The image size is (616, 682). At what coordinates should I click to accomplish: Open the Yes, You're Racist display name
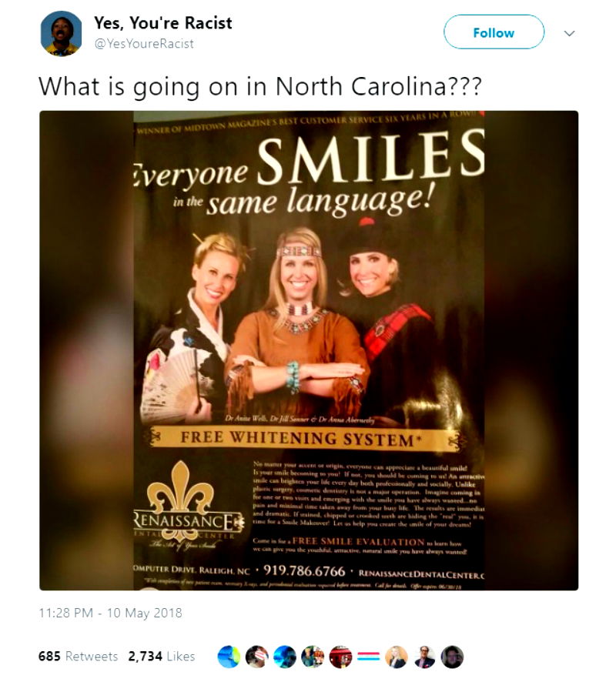(163, 23)
